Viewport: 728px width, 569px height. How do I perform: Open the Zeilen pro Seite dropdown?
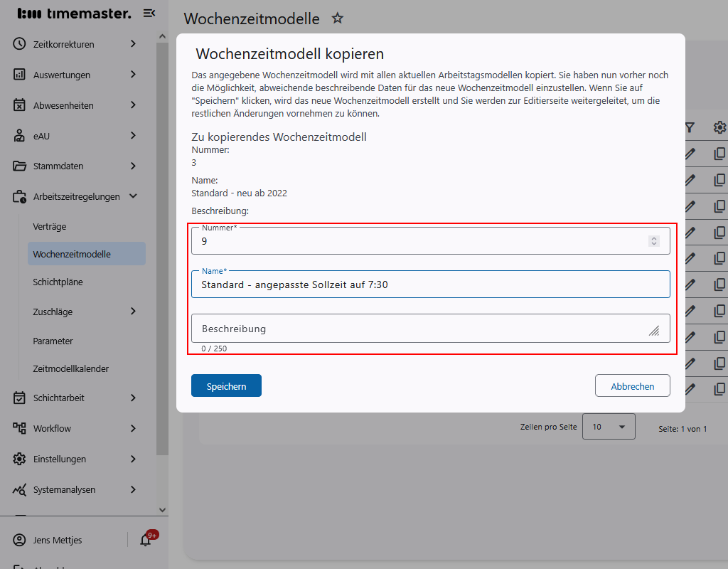pos(609,426)
